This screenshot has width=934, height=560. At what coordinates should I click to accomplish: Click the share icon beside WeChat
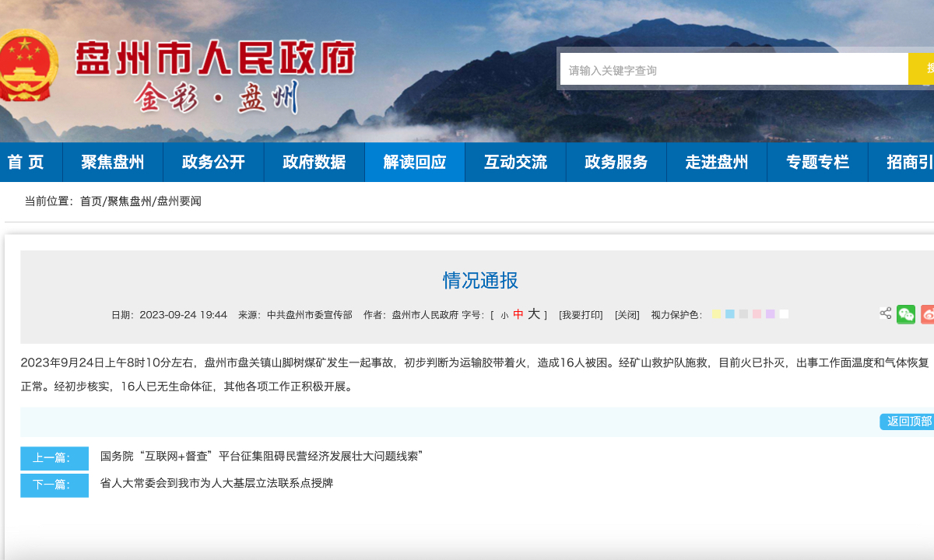tap(886, 313)
